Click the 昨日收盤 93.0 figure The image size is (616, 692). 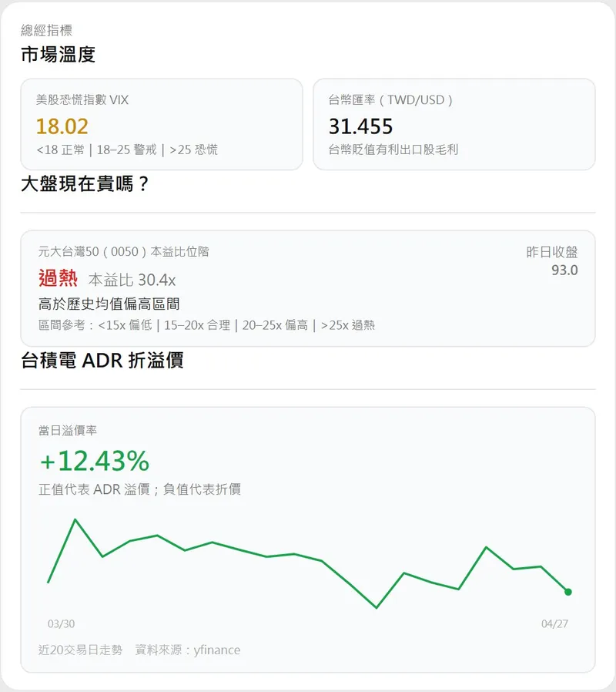click(564, 270)
